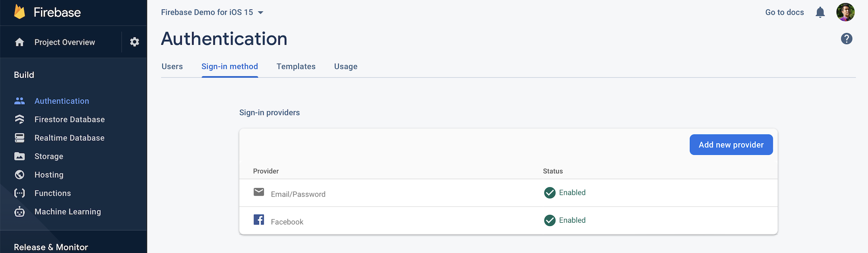Go to the Usage tab
This screenshot has width=868, height=253.
pyautogui.click(x=346, y=67)
